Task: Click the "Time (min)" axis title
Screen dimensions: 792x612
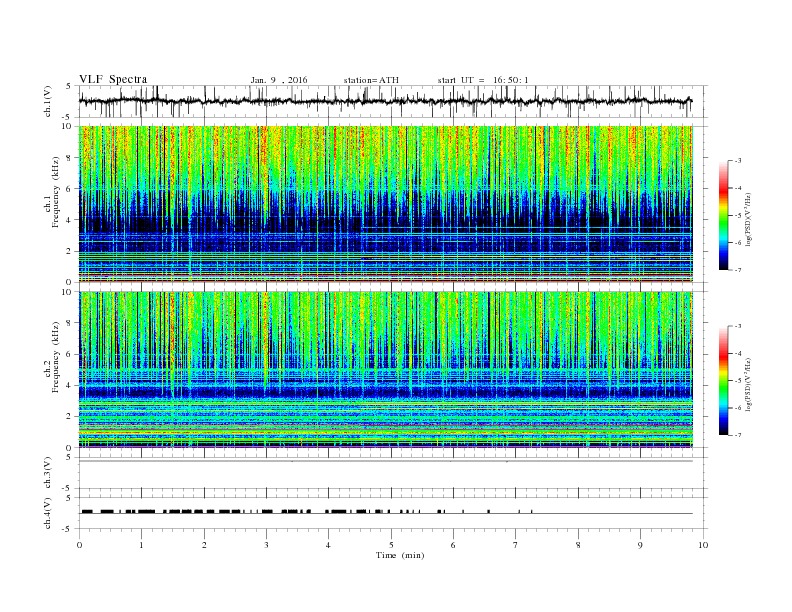Action: [400, 555]
